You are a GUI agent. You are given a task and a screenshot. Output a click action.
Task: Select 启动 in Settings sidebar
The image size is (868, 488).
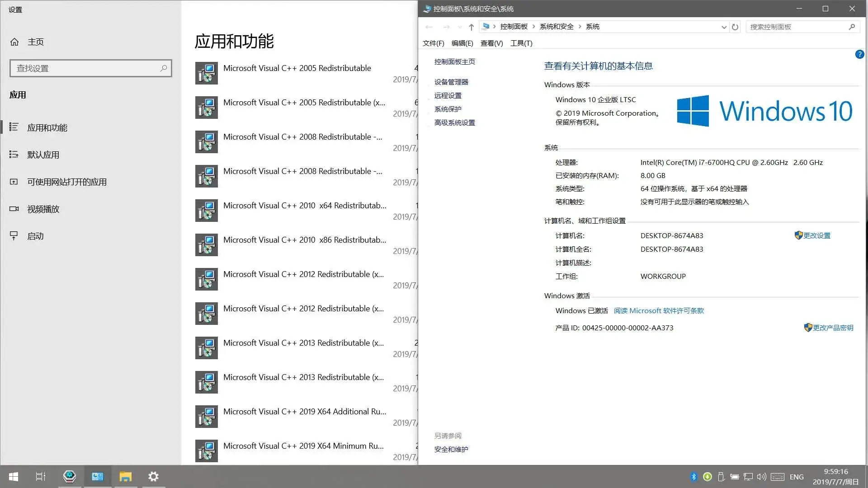tap(35, 236)
